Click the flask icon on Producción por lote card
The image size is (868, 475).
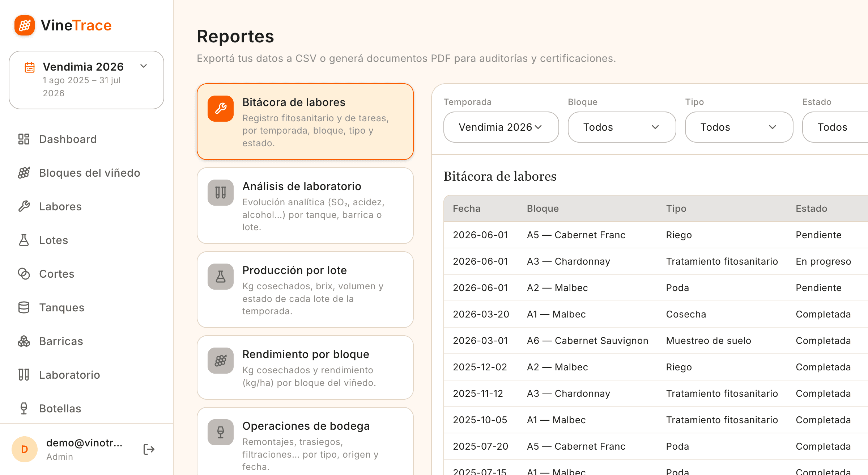pyautogui.click(x=221, y=277)
